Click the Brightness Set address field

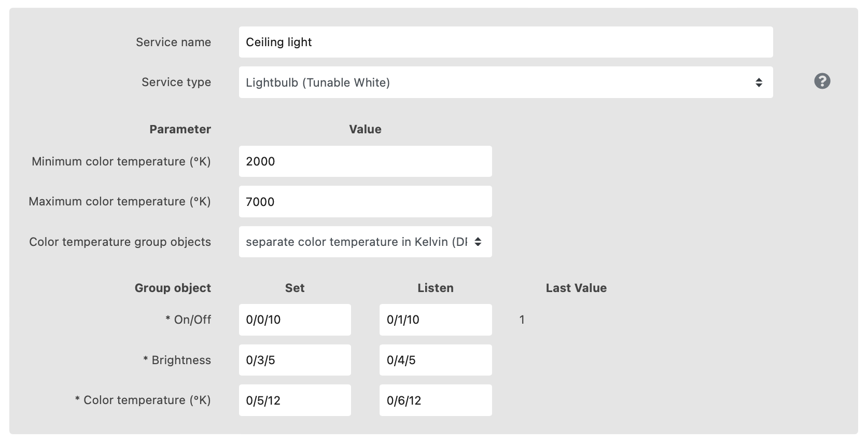pyautogui.click(x=295, y=360)
